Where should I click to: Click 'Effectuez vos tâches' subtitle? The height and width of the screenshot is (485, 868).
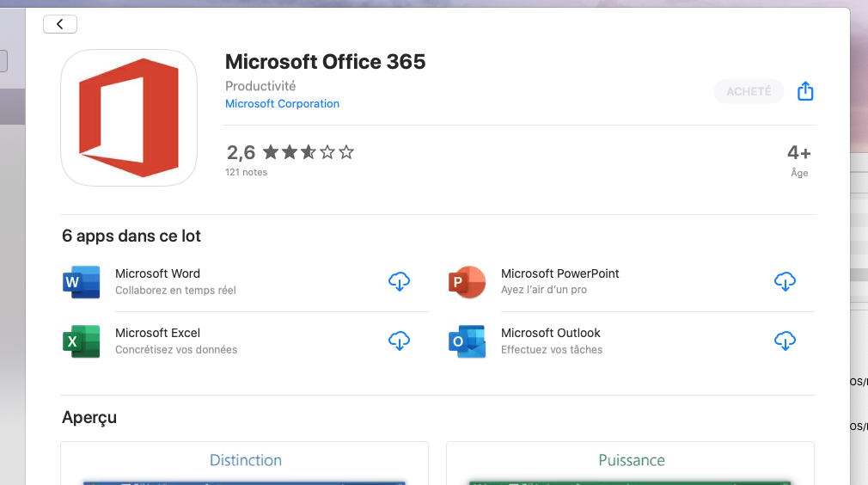[552, 349]
